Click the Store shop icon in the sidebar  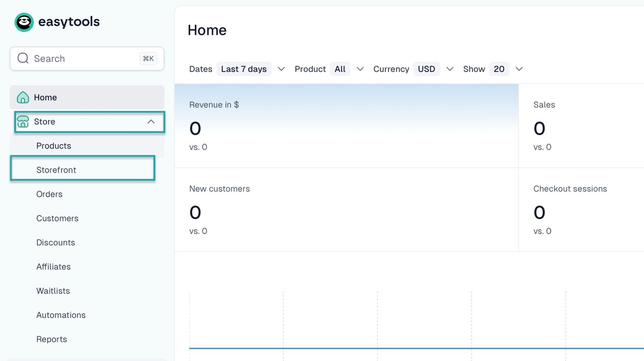click(x=23, y=122)
